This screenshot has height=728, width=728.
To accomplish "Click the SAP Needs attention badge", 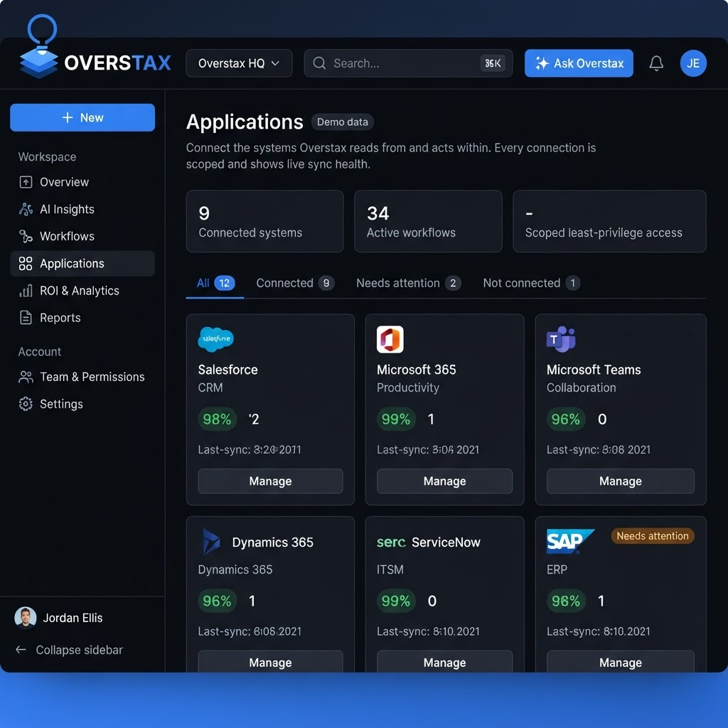I will pos(653,536).
